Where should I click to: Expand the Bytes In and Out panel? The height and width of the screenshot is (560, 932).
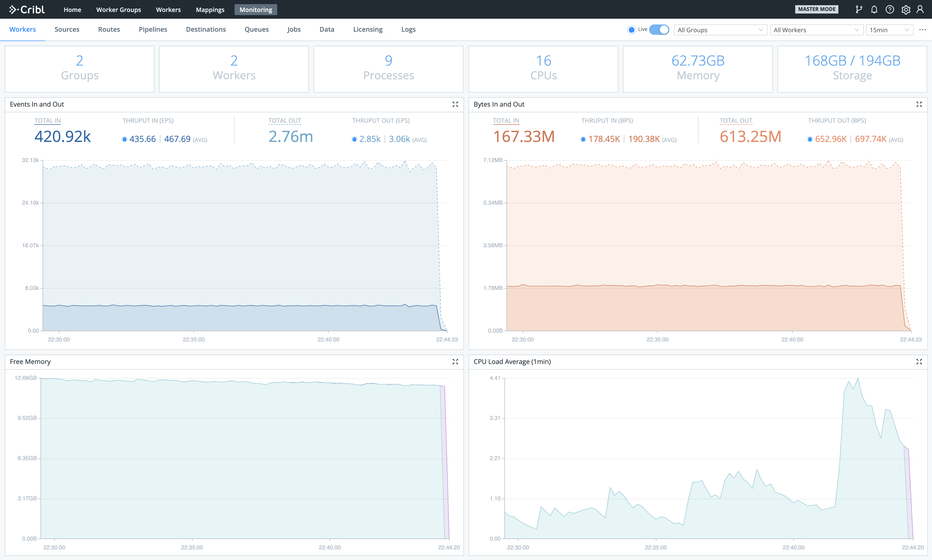(919, 105)
